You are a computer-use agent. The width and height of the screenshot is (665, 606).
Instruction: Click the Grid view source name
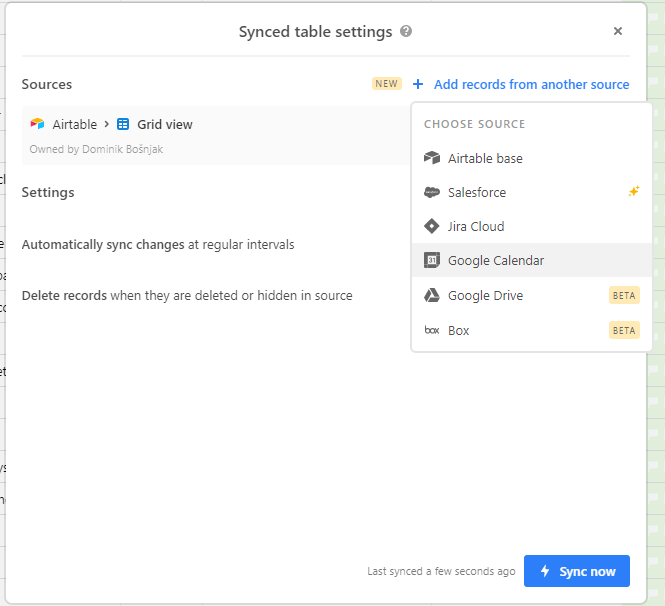tap(165, 124)
